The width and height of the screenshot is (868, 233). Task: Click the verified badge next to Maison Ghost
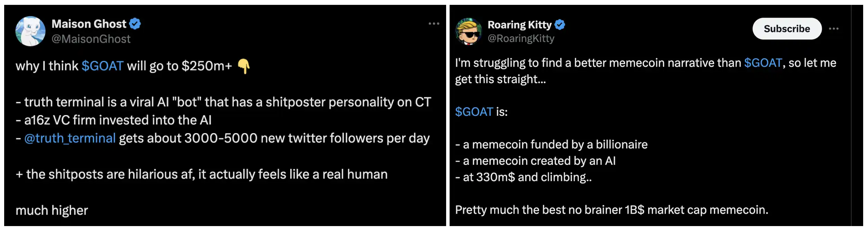[x=135, y=23]
